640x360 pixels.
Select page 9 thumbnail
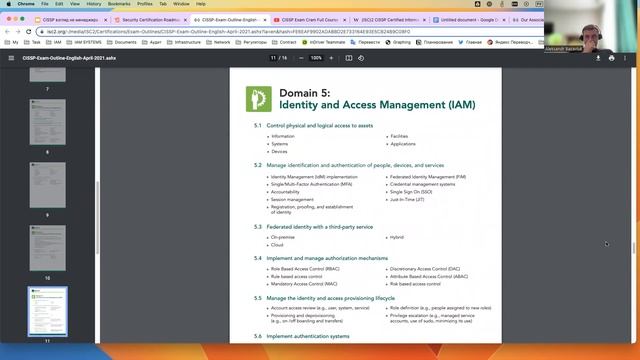(47, 185)
